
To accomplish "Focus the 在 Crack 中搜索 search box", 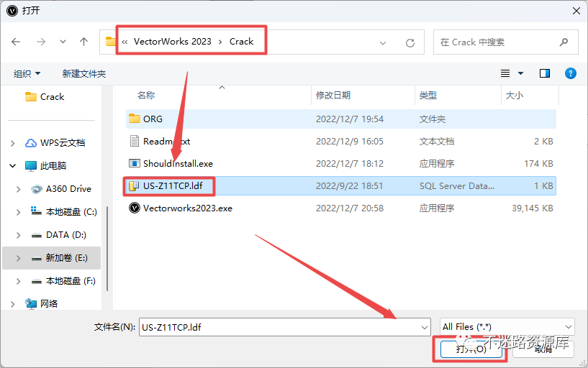I will pos(505,42).
